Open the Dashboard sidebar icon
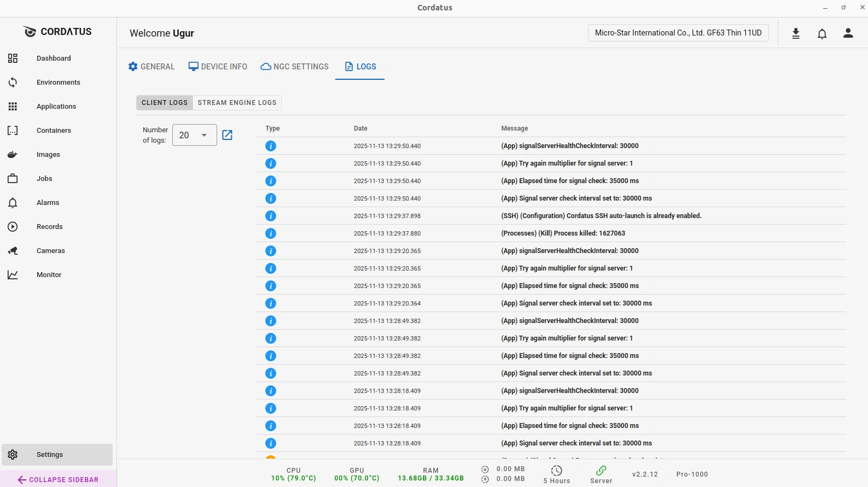Image resolution: width=868 pixels, height=487 pixels. tap(13, 58)
